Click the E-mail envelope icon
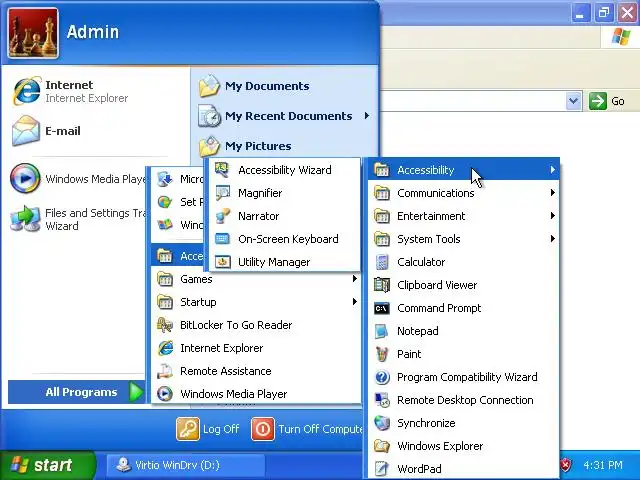 coord(26,131)
